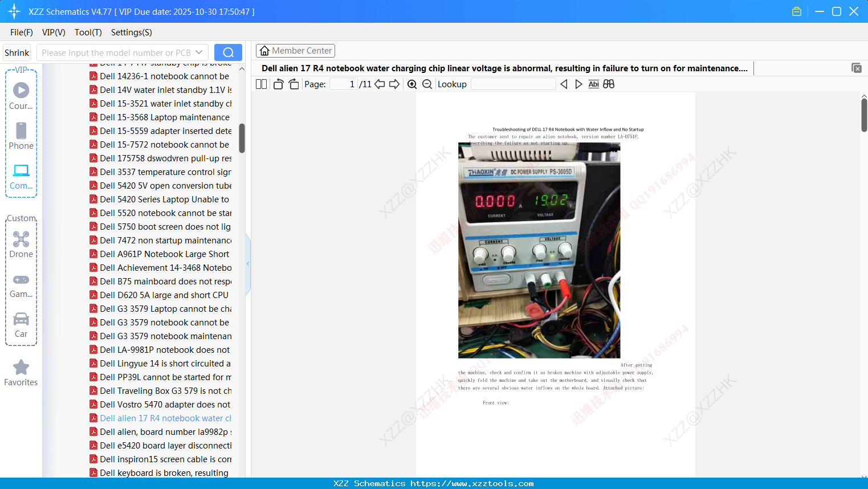Close the open document tab
This screenshot has height=489, width=868.
(x=857, y=68)
